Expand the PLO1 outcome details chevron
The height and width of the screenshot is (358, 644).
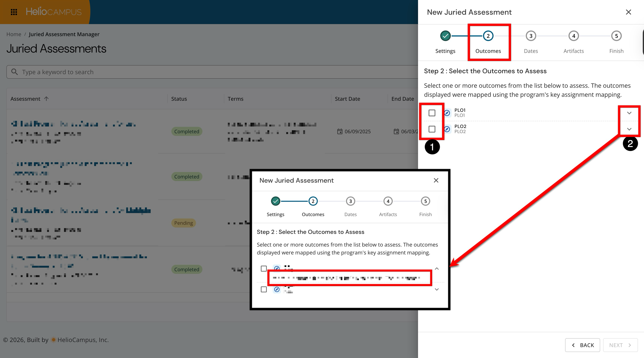[x=629, y=113]
